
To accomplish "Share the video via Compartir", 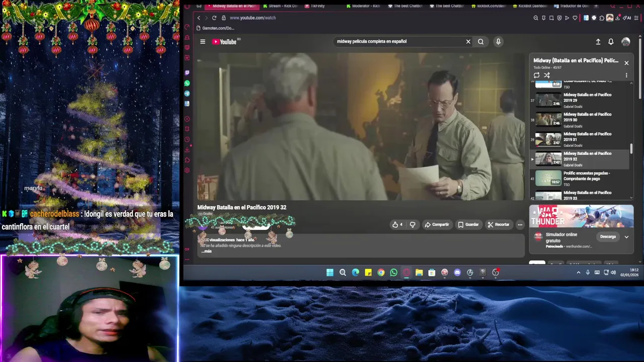I will (x=437, y=225).
